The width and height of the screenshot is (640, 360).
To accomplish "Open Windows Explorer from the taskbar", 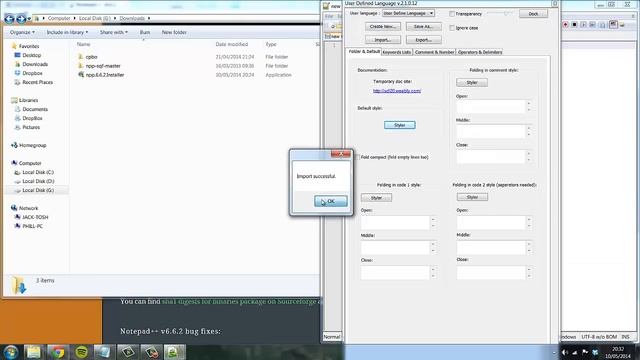I will (33, 352).
